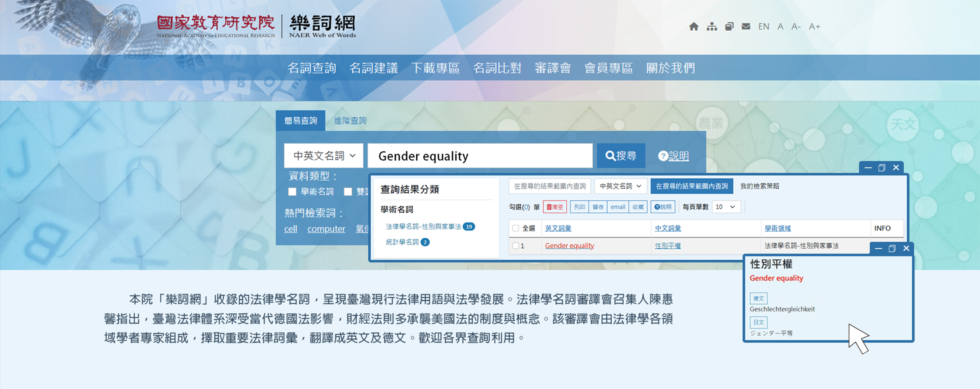This screenshot has width=980, height=389.
Task: Click the A+ font enlarge icon
Action: [x=814, y=26]
